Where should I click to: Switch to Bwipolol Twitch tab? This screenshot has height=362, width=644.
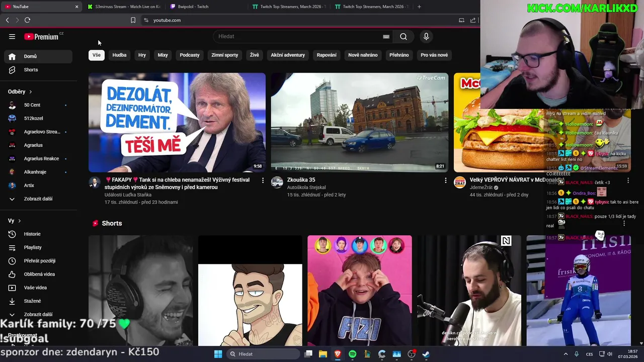click(x=206, y=7)
